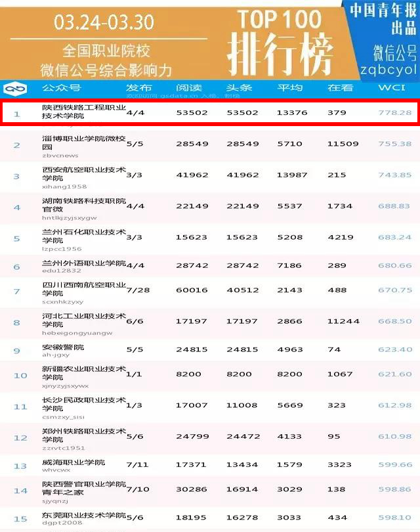Select the 公众号 column header
Viewport: 420px width, 532px height.
(x=61, y=88)
